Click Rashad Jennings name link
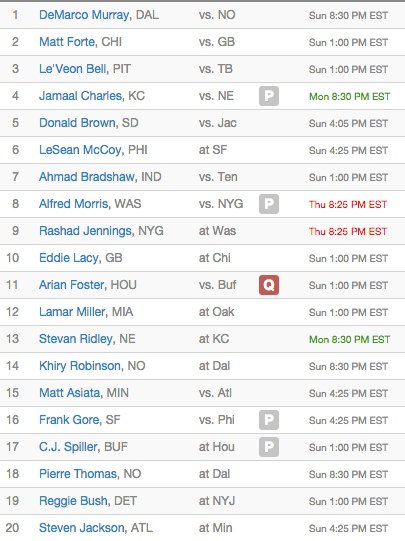The image size is (405, 541). (85, 231)
